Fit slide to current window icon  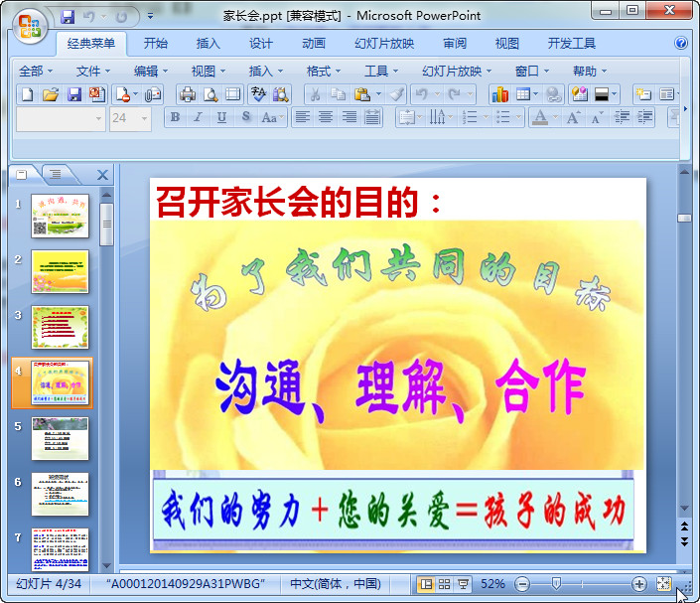pyautogui.click(x=663, y=583)
